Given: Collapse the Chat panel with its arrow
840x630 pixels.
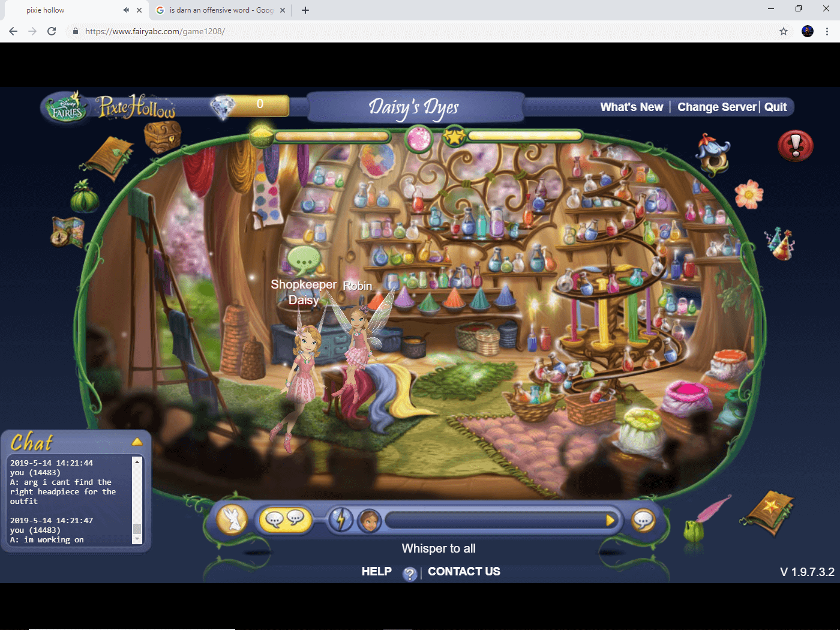Looking at the screenshot, I should (x=137, y=442).
